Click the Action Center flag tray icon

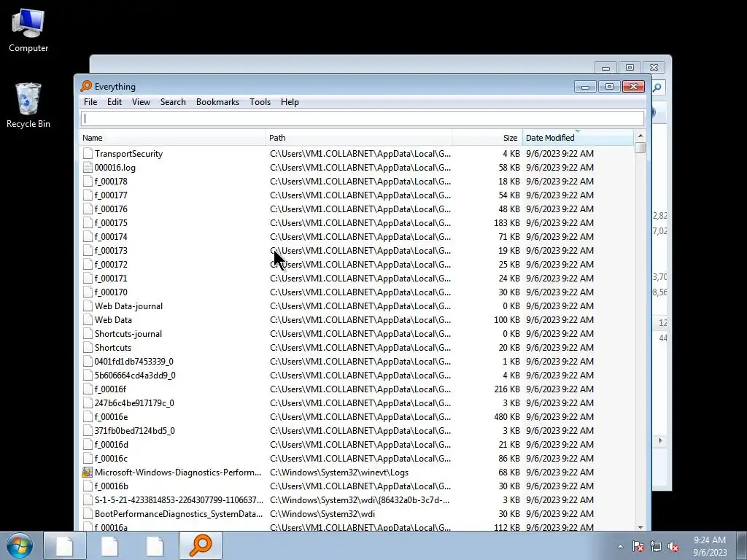point(638,546)
